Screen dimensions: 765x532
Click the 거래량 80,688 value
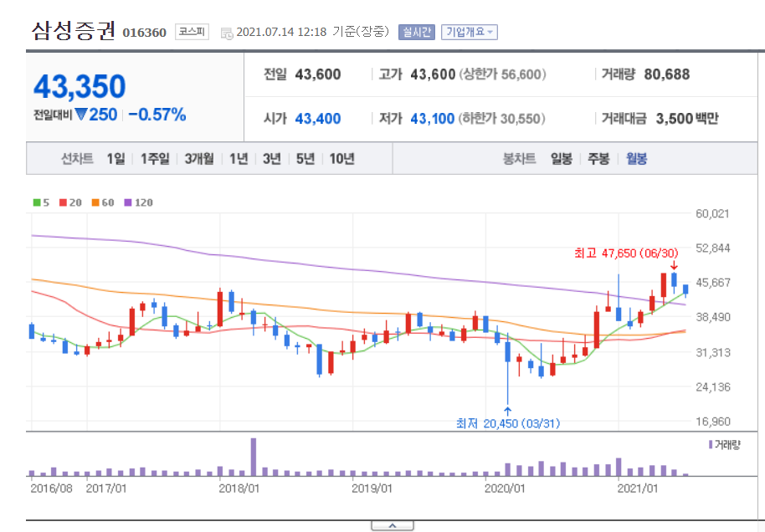(667, 74)
